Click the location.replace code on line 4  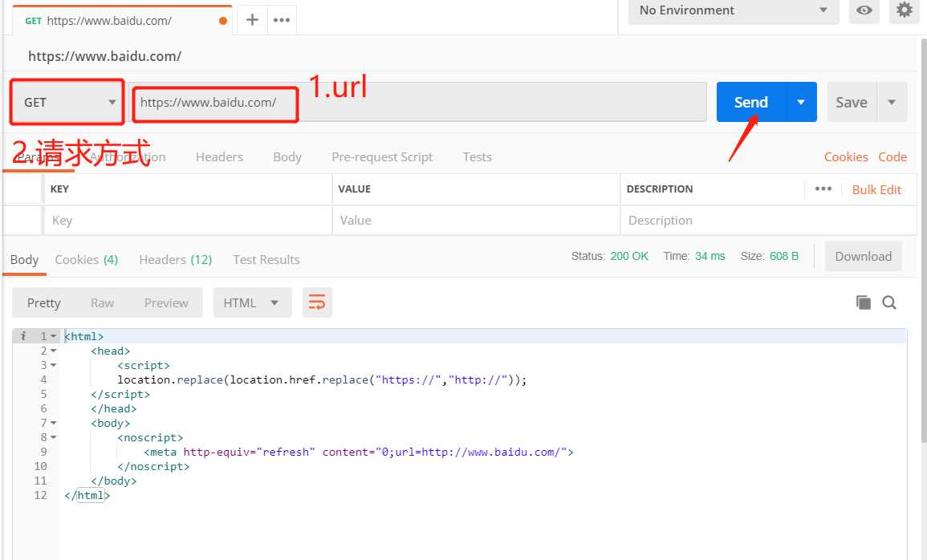(x=322, y=379)
